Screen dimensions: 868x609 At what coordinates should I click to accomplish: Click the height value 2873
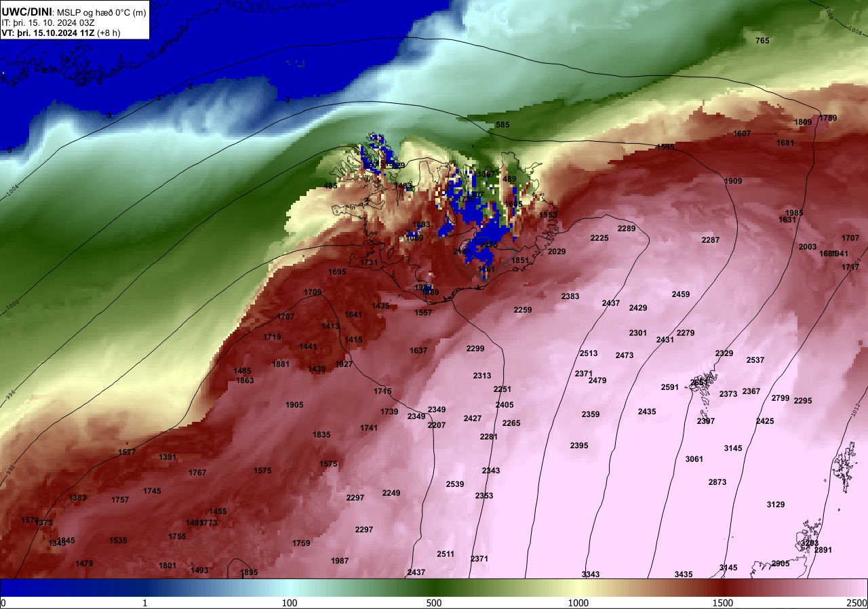[x=717, y=482]
